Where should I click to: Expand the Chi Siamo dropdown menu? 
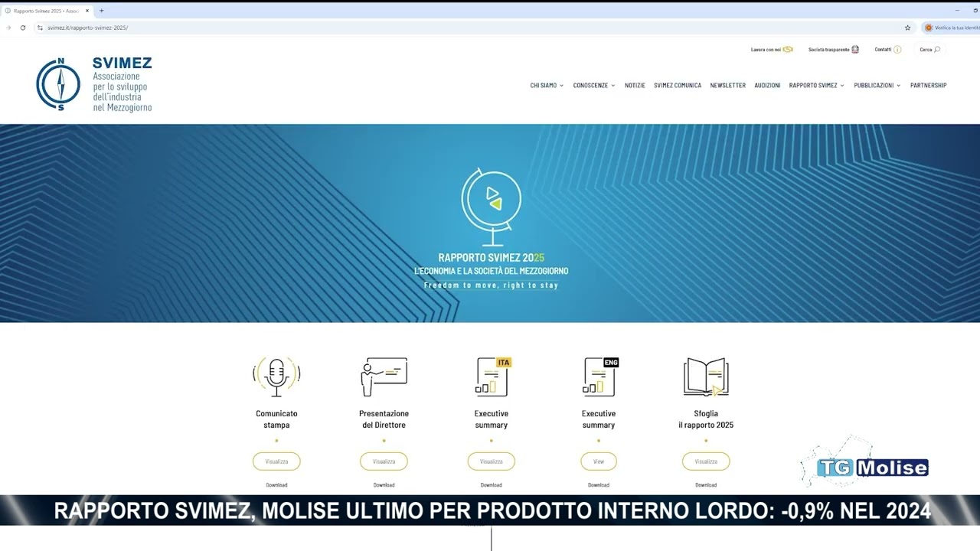pyautogui.click(x=547, y=86)
